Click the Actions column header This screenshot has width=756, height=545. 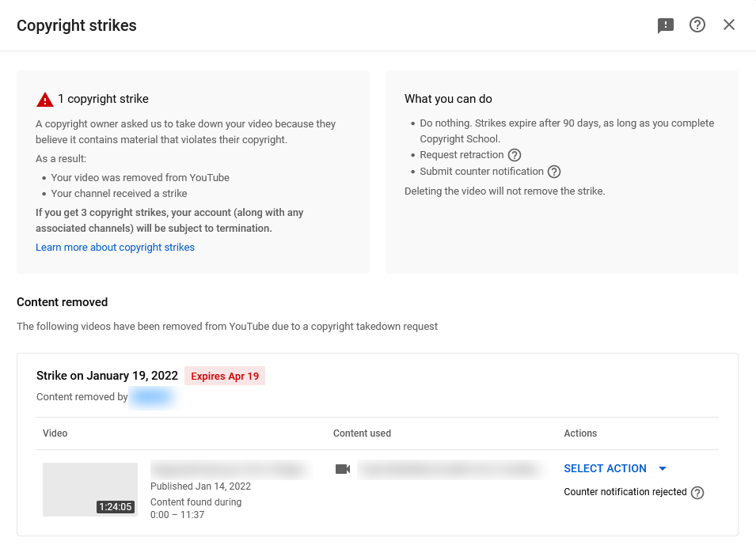click(x=580, y=433)
